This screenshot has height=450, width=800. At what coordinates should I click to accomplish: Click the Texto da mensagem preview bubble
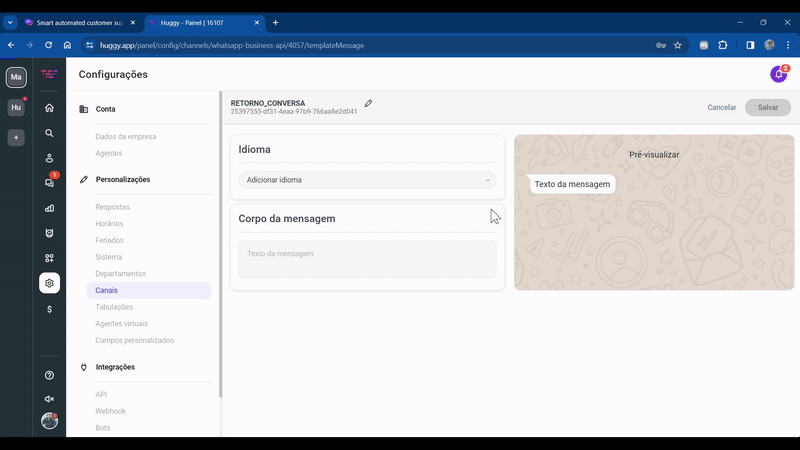click(572, 184)
